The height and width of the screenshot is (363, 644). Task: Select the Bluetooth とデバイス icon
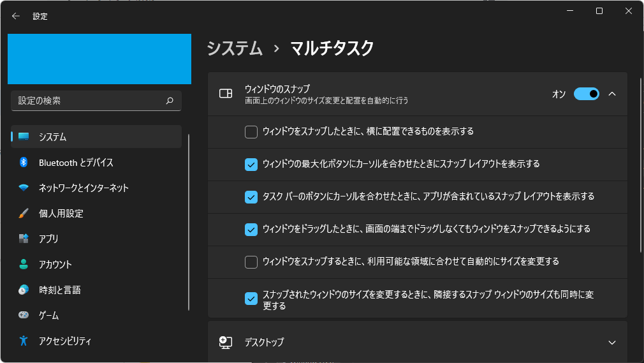pos(24,163)
